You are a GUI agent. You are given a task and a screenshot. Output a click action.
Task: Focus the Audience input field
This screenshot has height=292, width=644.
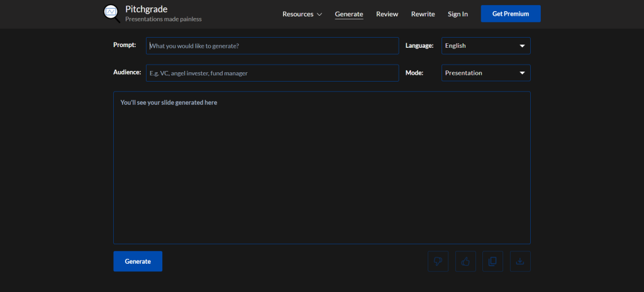point(272,73)
